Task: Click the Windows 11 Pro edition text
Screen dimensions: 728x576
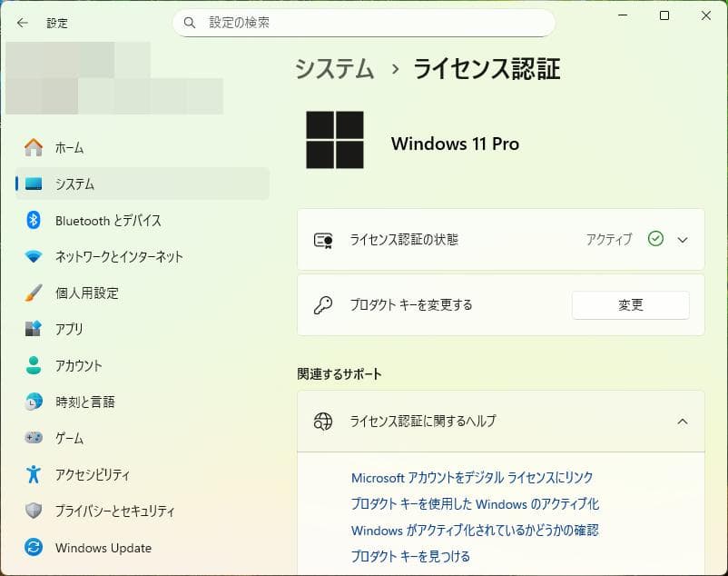Action: coord(455,144)
